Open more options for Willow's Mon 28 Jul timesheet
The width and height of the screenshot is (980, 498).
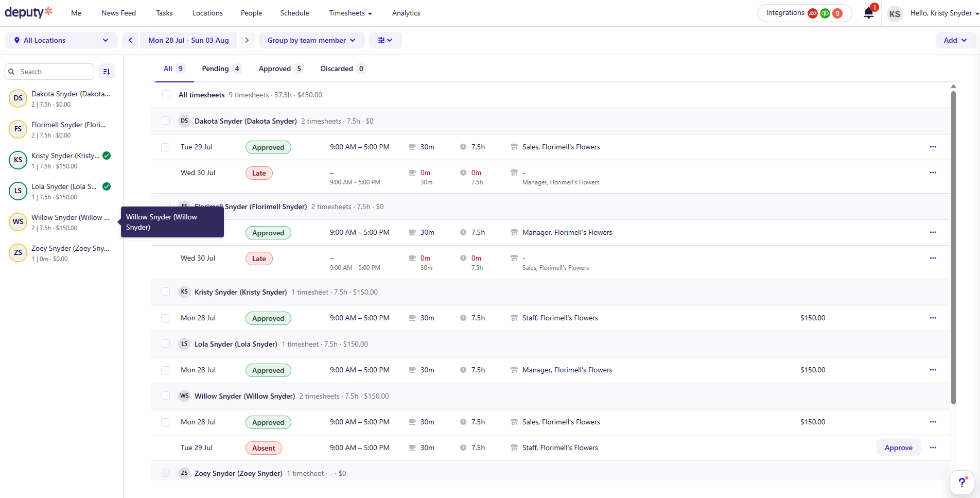[x=933, y=422]
